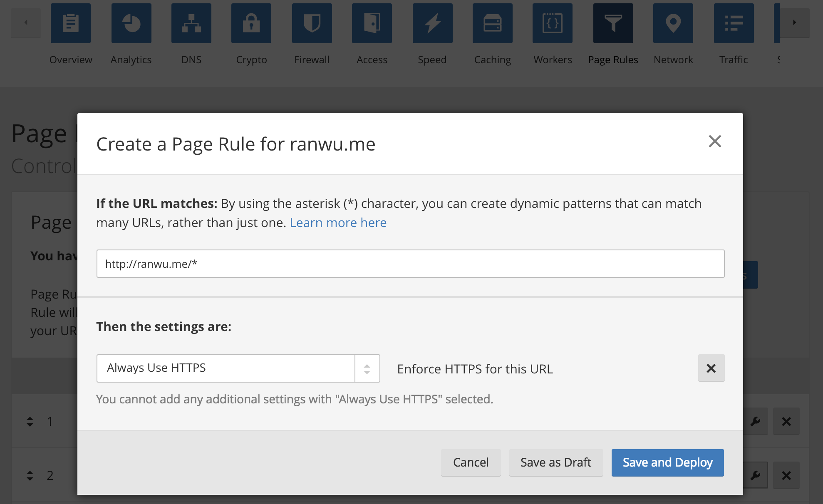
Task: Click the Save and Deploy button
Action: click(667, 462)
